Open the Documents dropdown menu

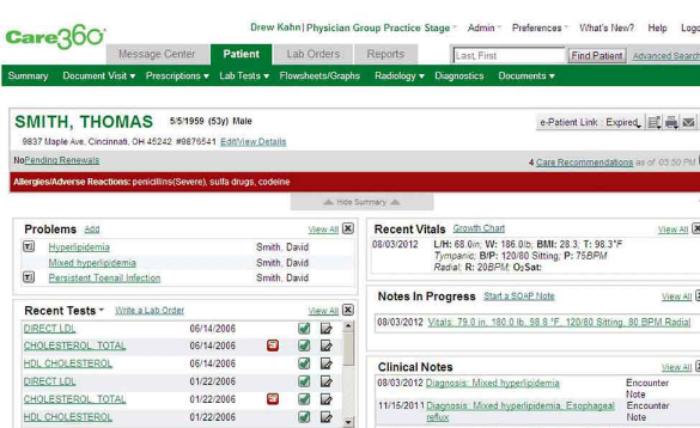click(527, 76)
